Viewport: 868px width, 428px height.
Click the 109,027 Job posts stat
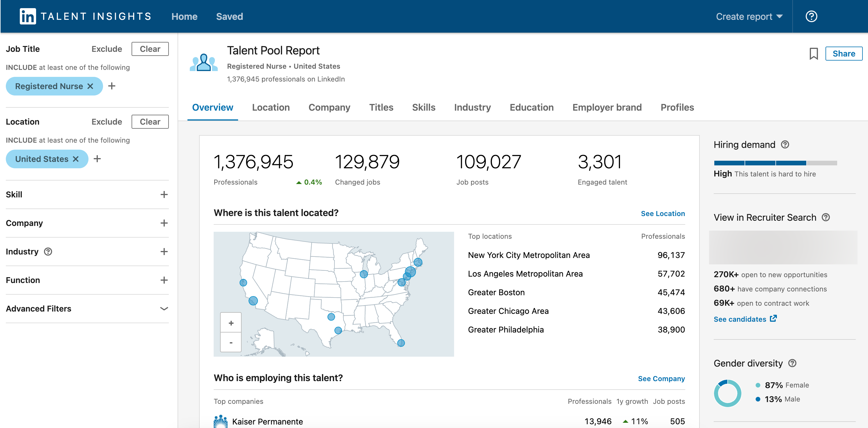(x=489, y=169)
